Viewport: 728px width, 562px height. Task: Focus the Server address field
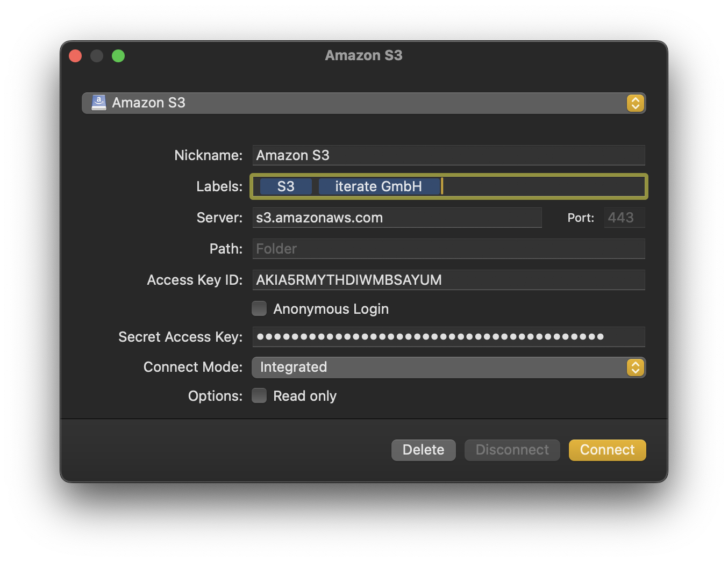pos(397,218)
